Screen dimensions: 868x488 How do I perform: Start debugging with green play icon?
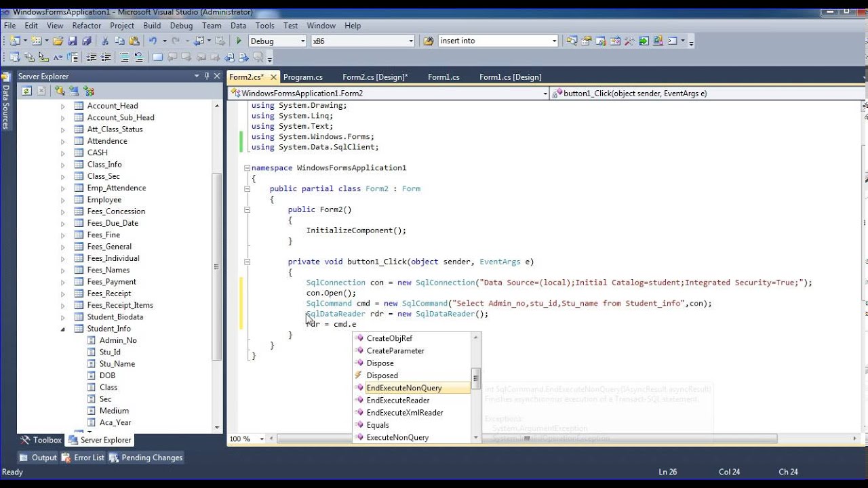[x=239, y=41]
